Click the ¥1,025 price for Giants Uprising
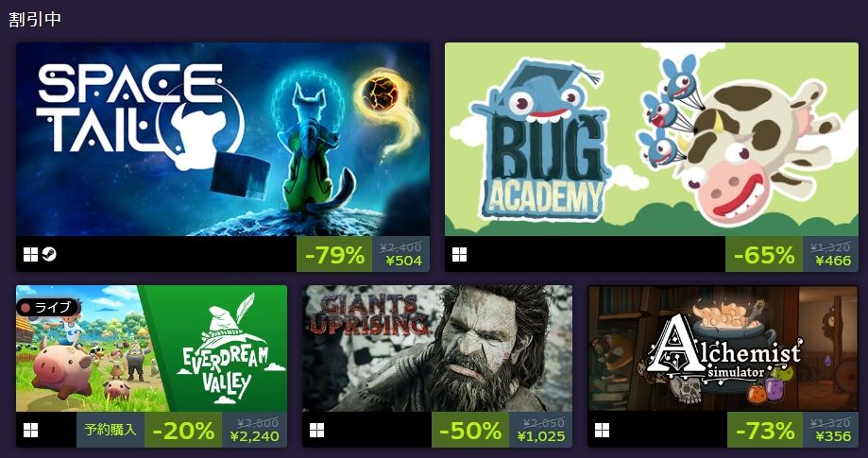This screenshot has width=868, height=458. (x=541, y=436)
